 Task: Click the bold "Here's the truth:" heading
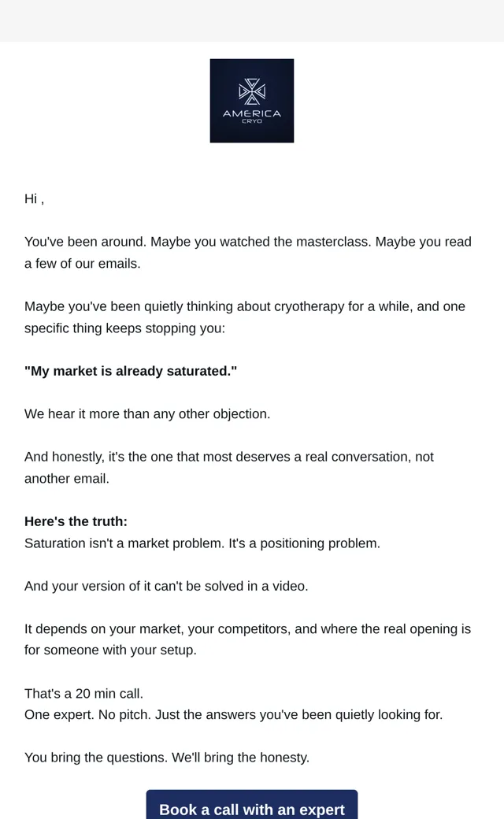click(x=76, y=522)
